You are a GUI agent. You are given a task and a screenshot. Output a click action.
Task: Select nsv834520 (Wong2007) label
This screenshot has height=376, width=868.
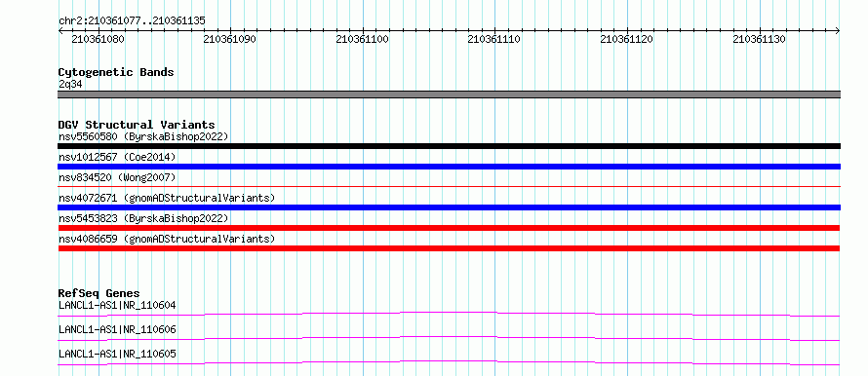117,177
